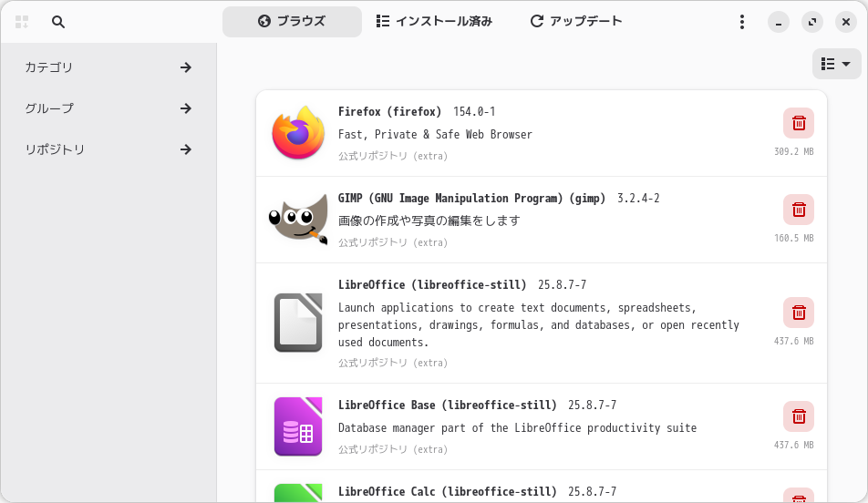The image size is (868, 503).
Task: Open the three-dot main menu
Action: pos(742,22)
